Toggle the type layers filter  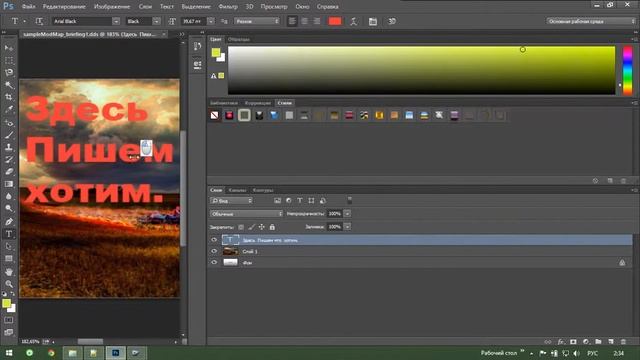[300, 200]
